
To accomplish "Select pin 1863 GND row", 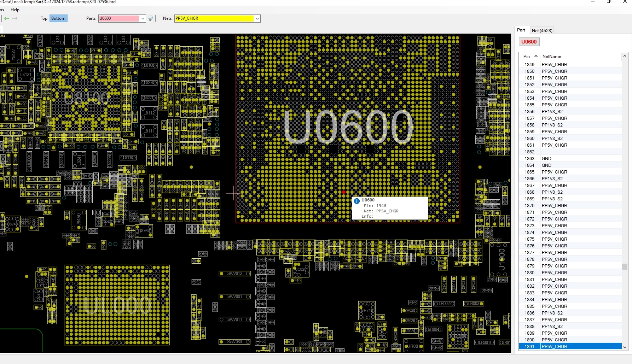I will click(570, 158).
